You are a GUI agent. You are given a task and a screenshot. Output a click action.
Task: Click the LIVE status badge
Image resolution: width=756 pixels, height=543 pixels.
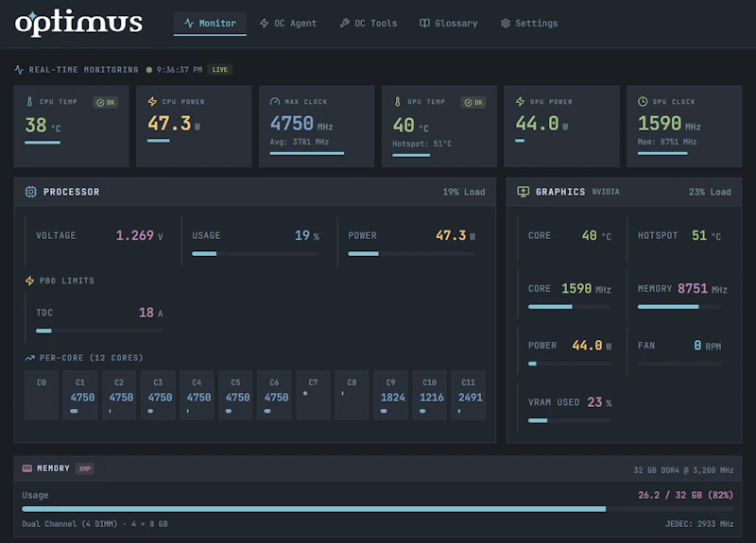pos(220,70)
